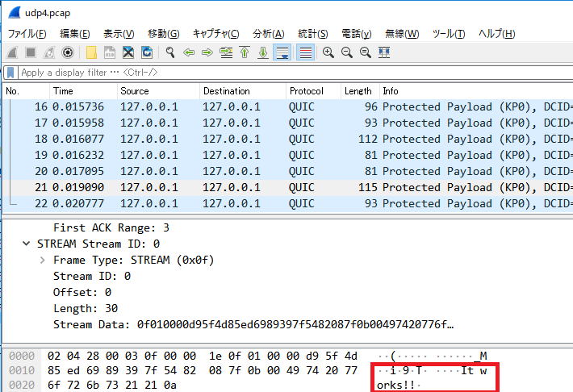Open the ファイル(F) menu

(27, 34)
